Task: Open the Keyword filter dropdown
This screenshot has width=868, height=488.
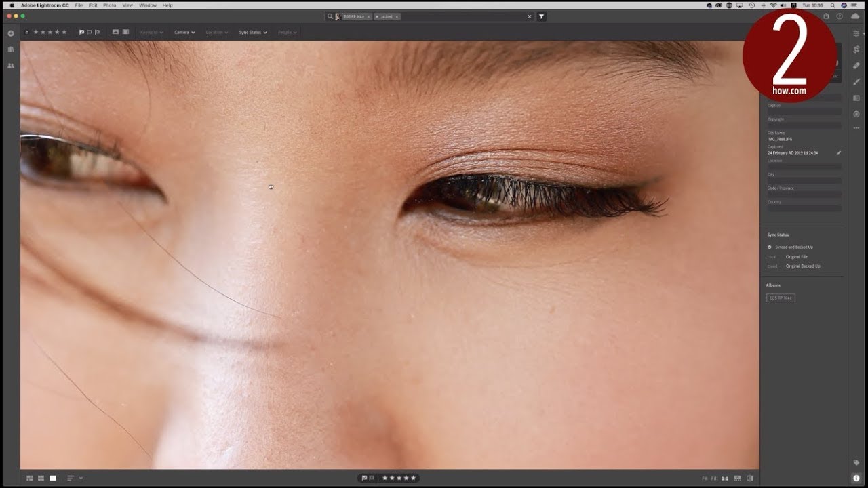Action: click(152, 32)
